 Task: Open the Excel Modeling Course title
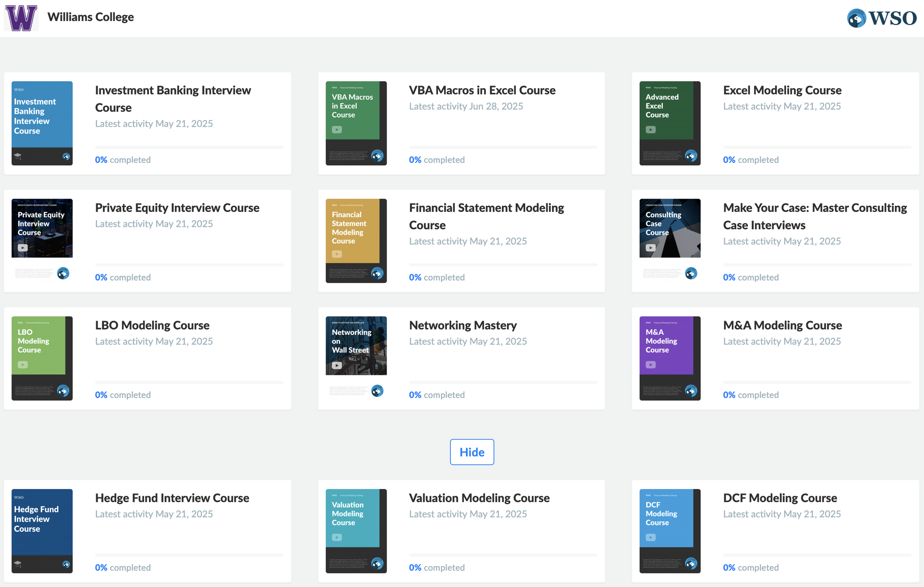(782, 90)
